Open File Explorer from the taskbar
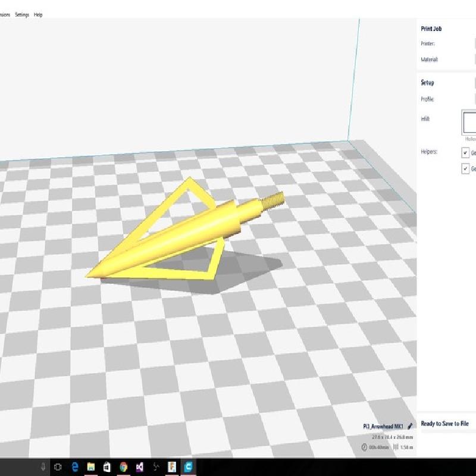476x476 pixels. [x=91, y=466]
